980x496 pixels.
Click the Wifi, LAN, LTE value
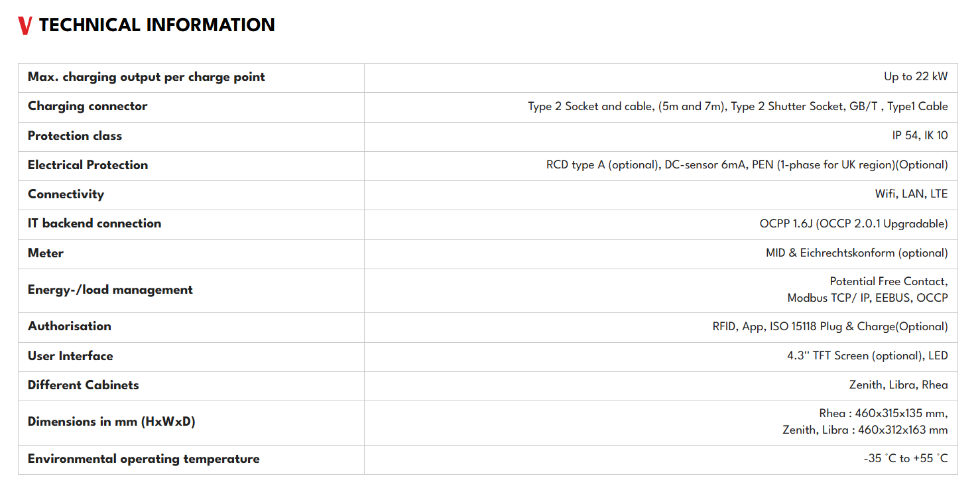coord(912,194)
